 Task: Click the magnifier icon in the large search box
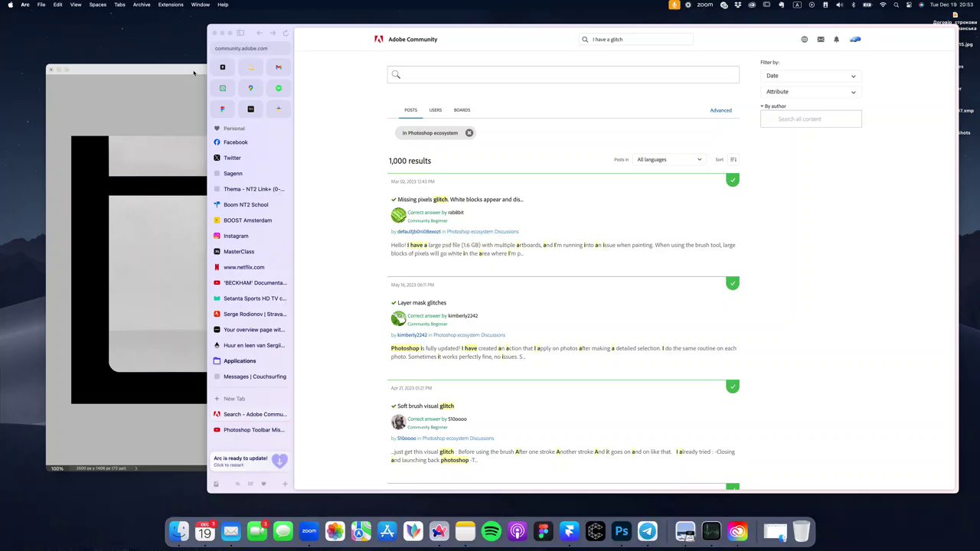coord(396,74)
